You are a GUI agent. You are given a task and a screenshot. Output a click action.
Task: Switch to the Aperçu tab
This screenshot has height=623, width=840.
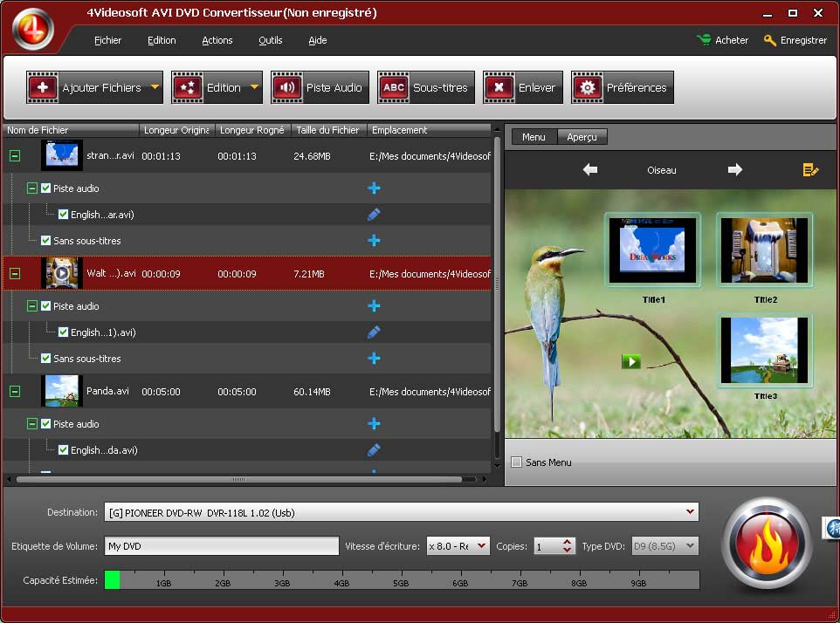[x=582, y=137]
